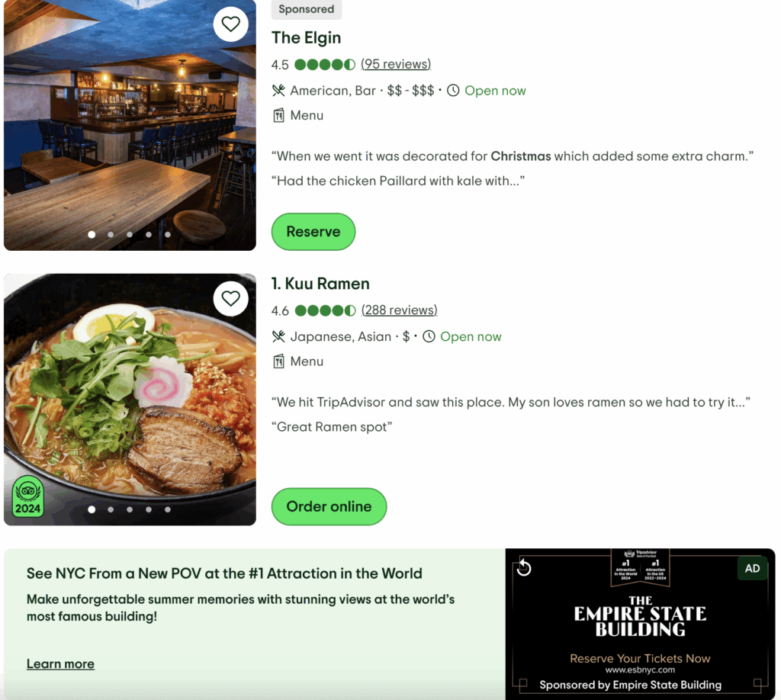The width and height of the screenshot is (781, 700).
Task: Click the menu icon under Kuu Ramen
Action: click(x=278, y=361)
